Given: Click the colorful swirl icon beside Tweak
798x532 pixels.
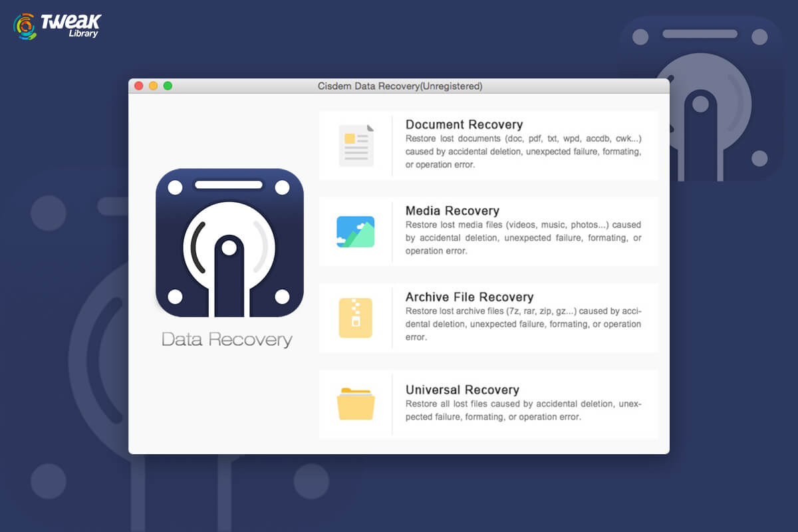Looking at the screenshot, I should click(24, 25).
